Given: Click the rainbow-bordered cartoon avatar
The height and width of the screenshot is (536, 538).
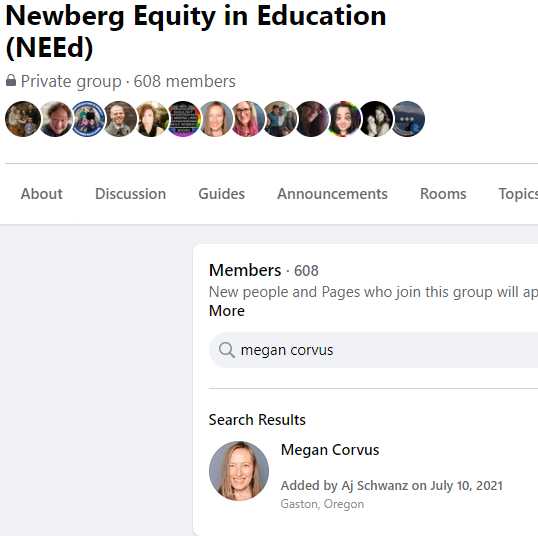Looking at the screenshot, I should tap(343, 119).
